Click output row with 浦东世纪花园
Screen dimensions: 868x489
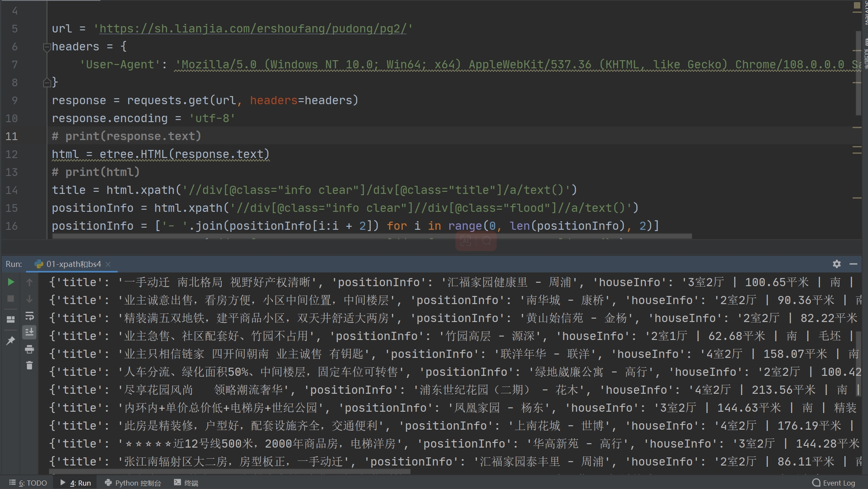455,390
